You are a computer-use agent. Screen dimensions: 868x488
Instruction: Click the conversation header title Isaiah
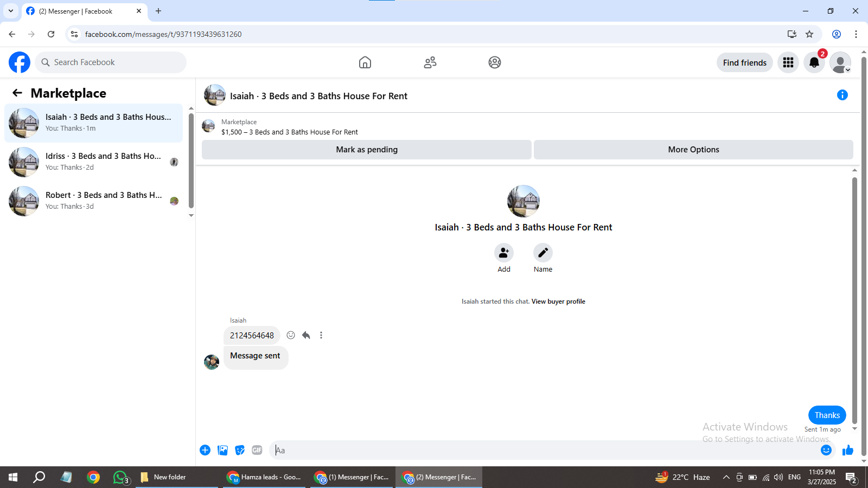pos(318,96)
